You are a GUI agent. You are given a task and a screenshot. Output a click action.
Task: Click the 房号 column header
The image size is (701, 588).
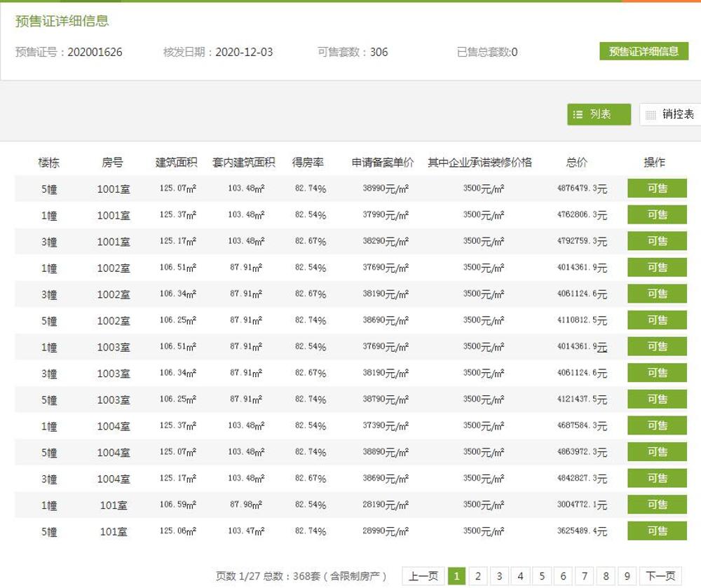[112, 162]
